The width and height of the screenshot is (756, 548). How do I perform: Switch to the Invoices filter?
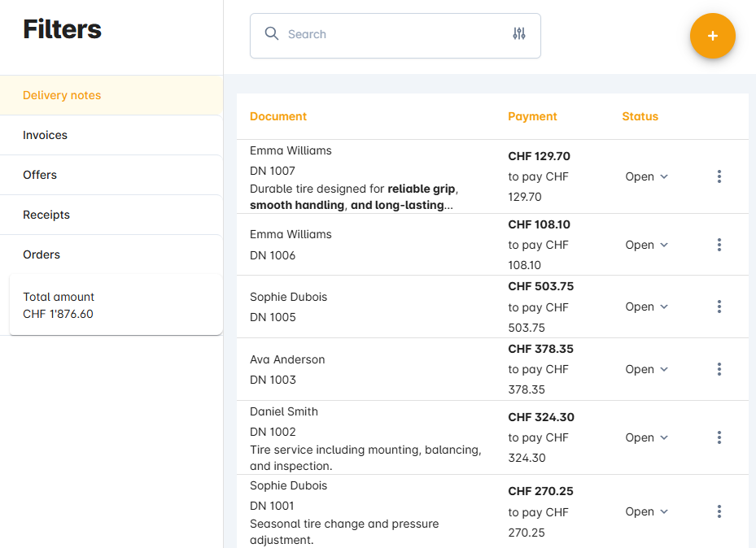[x=111, y=135]
